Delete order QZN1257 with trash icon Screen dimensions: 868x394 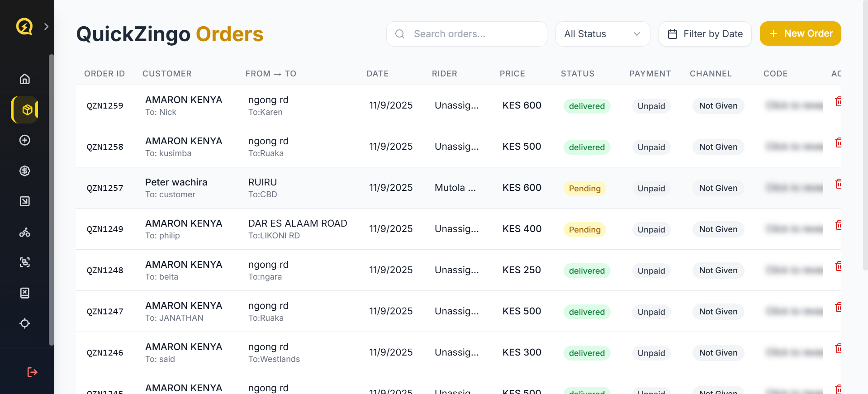pos(838,184)
